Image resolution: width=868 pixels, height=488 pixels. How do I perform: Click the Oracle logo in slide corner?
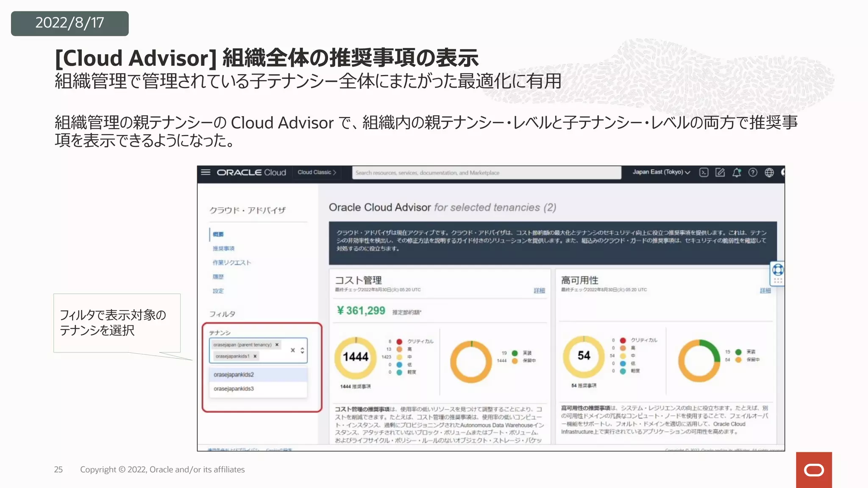[x=814, y=470]
